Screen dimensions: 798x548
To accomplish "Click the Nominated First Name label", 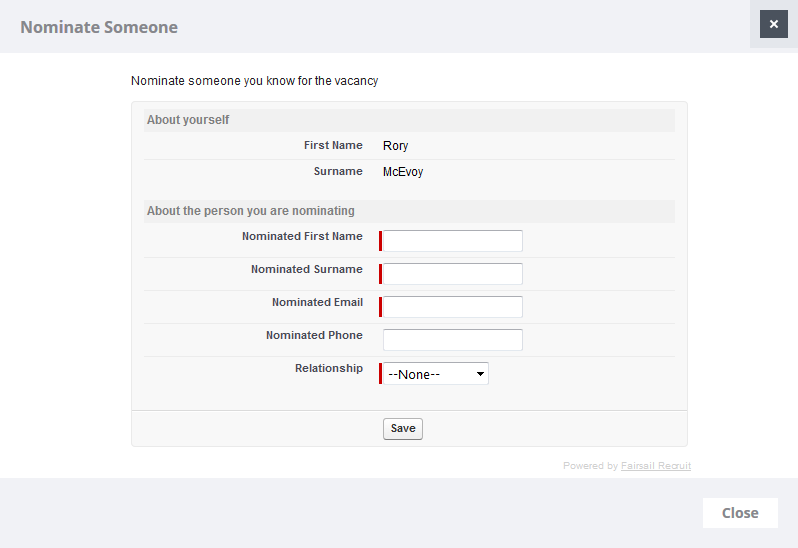I will [302, 237].
